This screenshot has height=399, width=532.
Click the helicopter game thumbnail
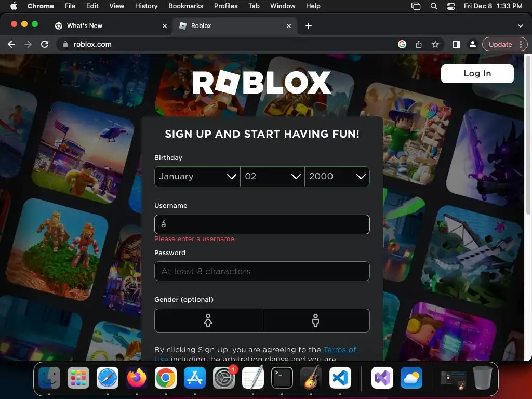coord(84,153)
